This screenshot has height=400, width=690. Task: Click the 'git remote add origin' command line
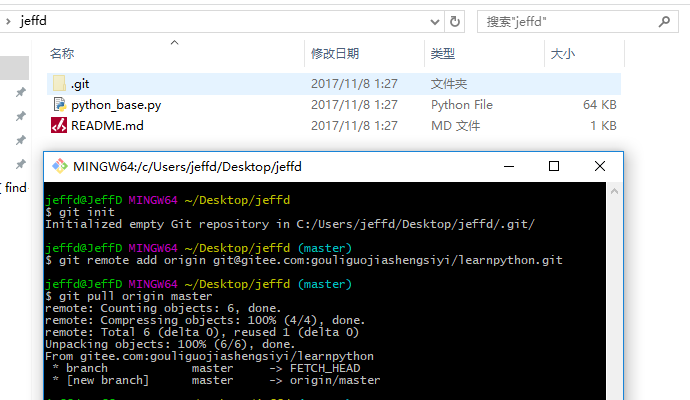tap(304, 260)
